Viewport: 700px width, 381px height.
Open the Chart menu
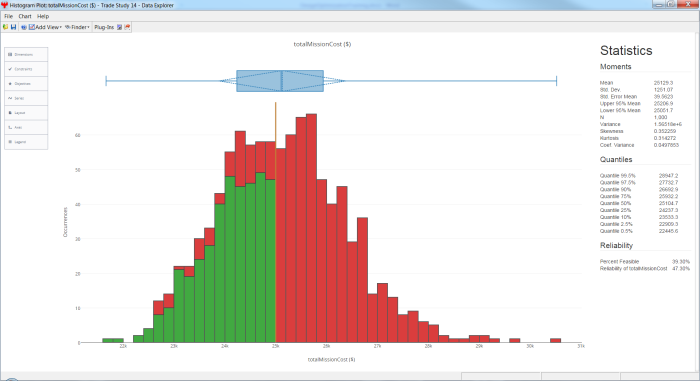pos(25,16)
